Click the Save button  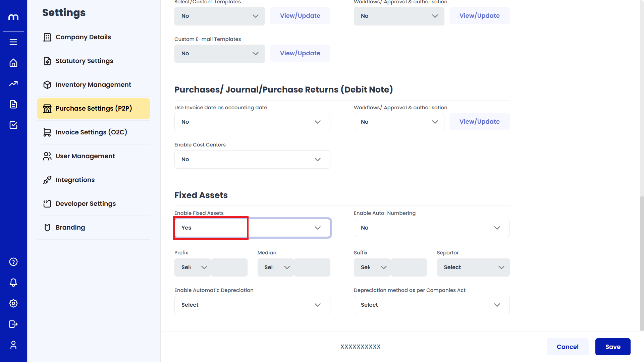pyautogui.click(x=612, y=347)
